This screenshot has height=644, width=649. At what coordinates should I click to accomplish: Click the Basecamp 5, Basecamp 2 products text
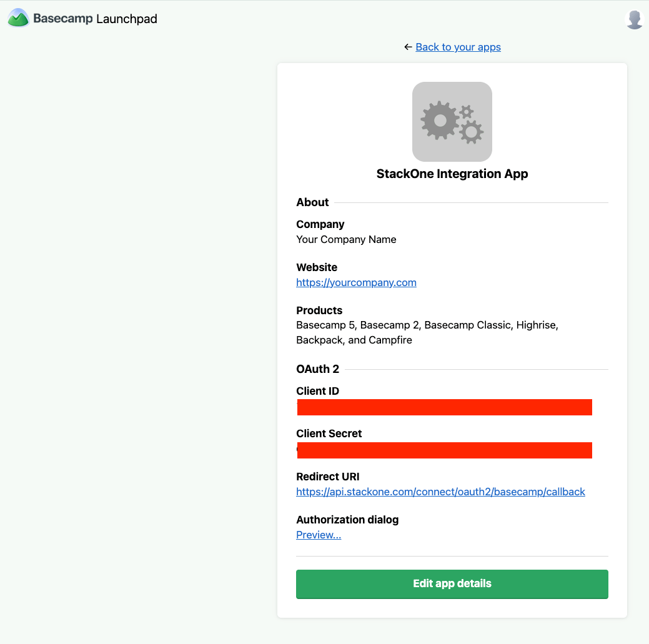427,332
